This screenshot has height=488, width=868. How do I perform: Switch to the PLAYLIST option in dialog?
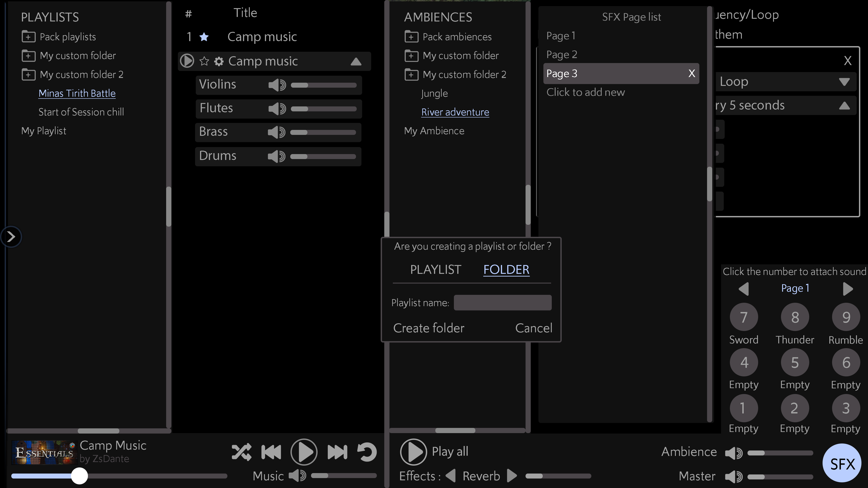point(435,270)
